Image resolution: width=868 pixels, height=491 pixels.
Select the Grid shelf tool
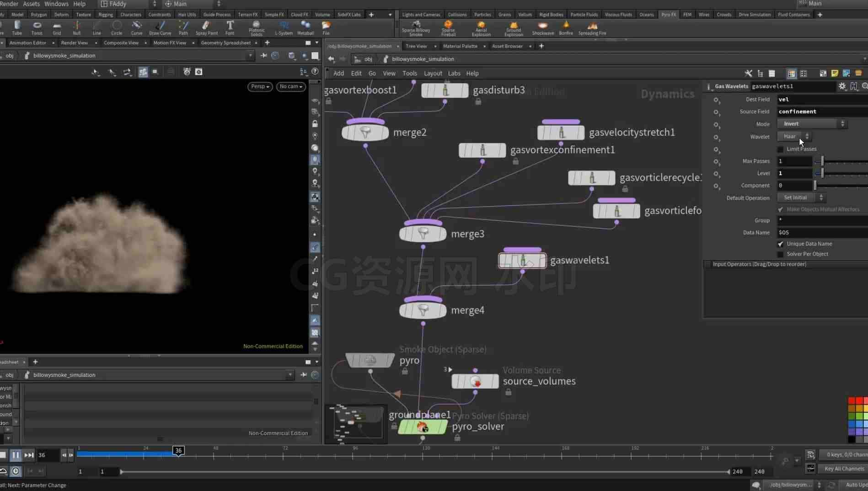click(57, 28)
